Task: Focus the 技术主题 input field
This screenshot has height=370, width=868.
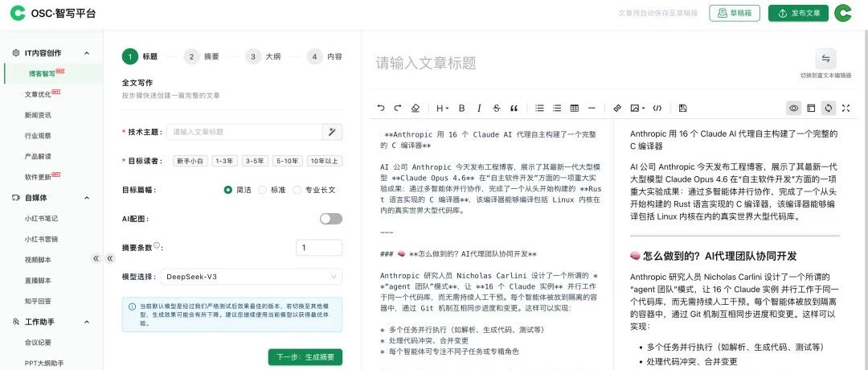Action: [x=244, y=132]
